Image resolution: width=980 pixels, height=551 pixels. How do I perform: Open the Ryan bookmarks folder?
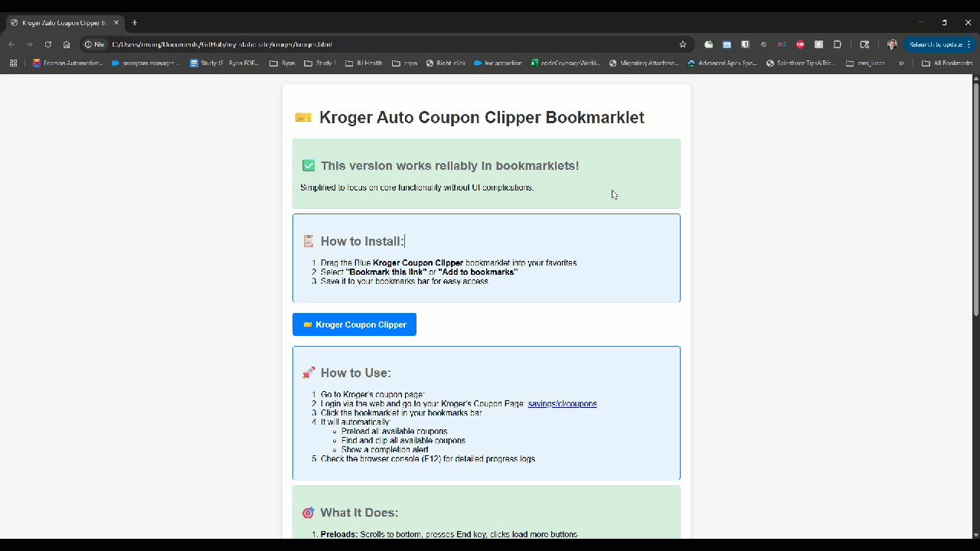(x=283, y=64)
